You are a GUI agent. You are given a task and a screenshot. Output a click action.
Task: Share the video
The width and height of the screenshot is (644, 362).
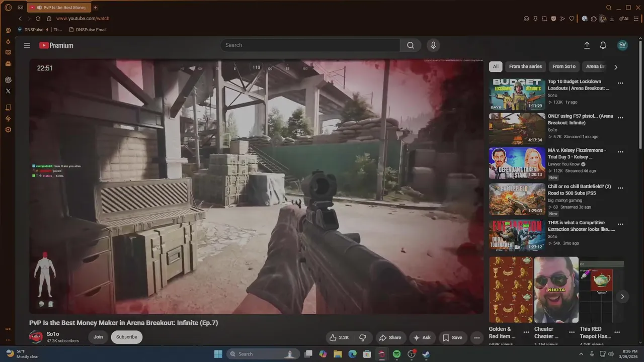click(x=390, y=337)
